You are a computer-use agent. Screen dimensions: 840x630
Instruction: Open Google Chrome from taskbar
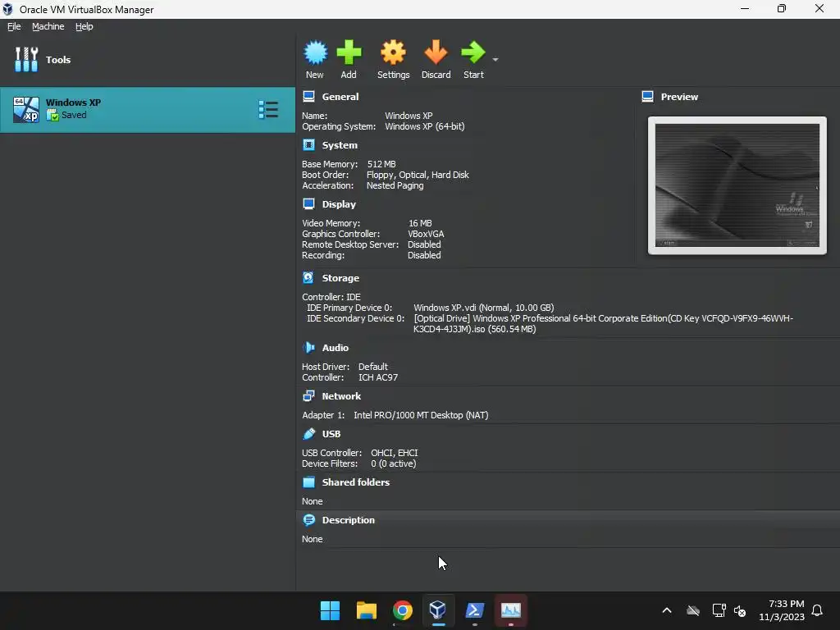point(402,610)
